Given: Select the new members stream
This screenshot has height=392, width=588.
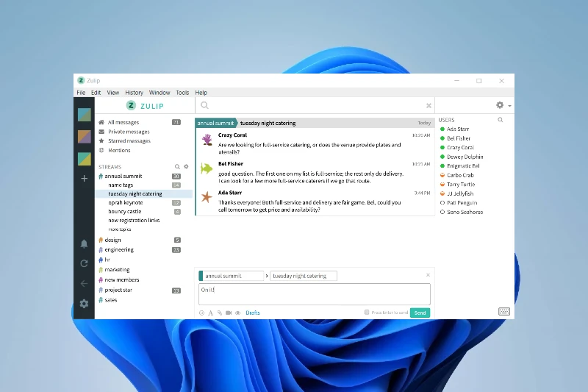Looking at the screenshot, I should 122,279.
